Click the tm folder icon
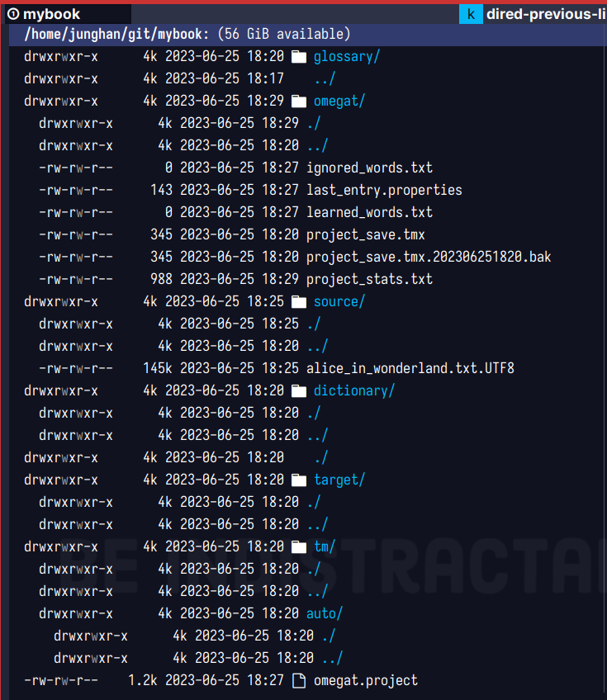Screen dimensions: 607x700 point(298,546)
